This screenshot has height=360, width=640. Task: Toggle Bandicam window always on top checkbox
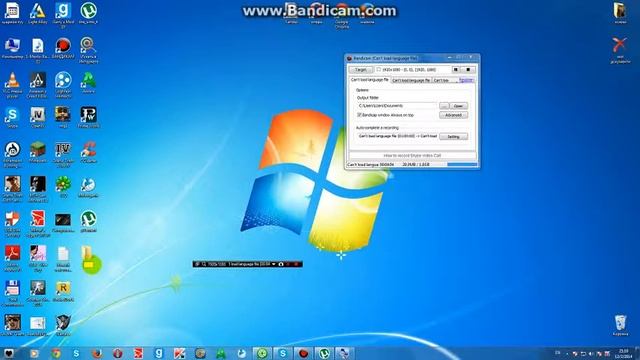click(x=360, y=115)
